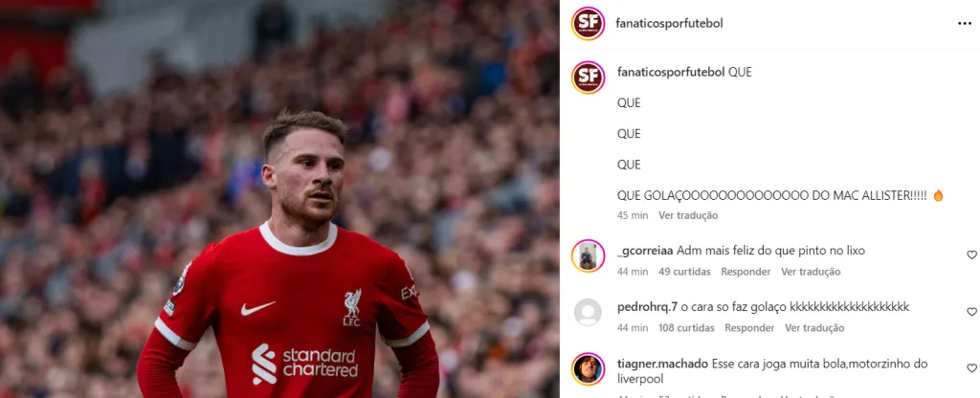
Task: Reply to _gcorreiaa's comment via Responder
Action: click(746, 272)
